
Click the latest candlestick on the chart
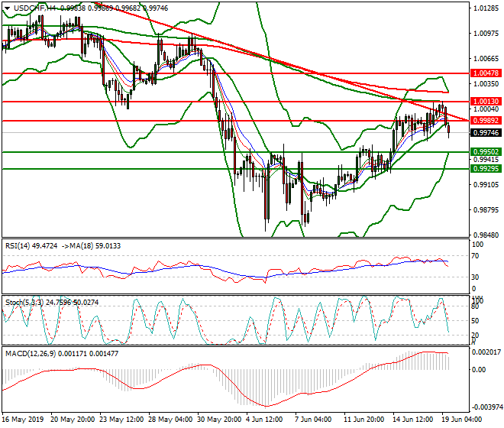pyautogui.click(x=449, y=130)
